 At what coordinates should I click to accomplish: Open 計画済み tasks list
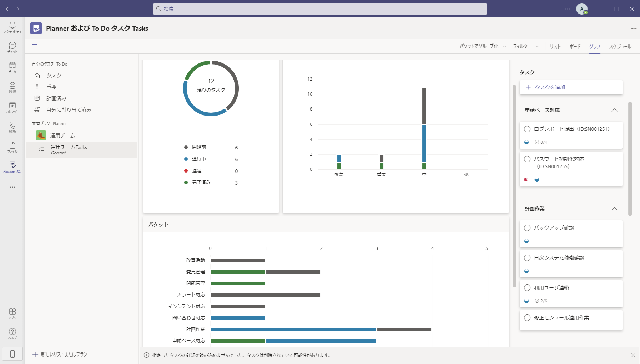click(x=82, y=98)
